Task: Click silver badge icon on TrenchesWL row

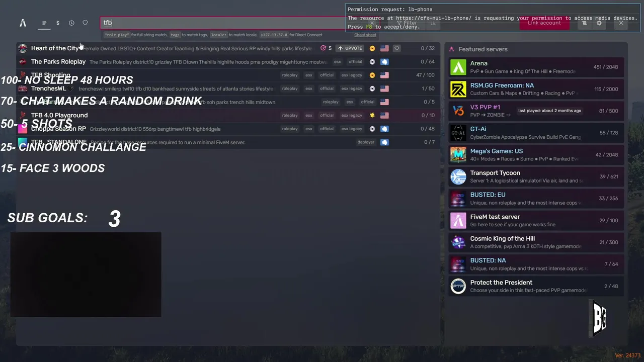Action: [x=372, y=88]
